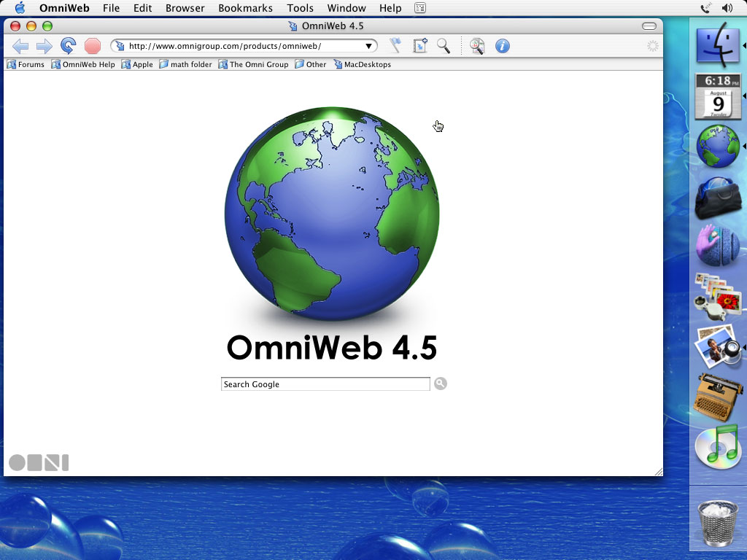
Task: Expand the address field history dropdown arrow
Action: pyautogui.click(x=368, y=46)
